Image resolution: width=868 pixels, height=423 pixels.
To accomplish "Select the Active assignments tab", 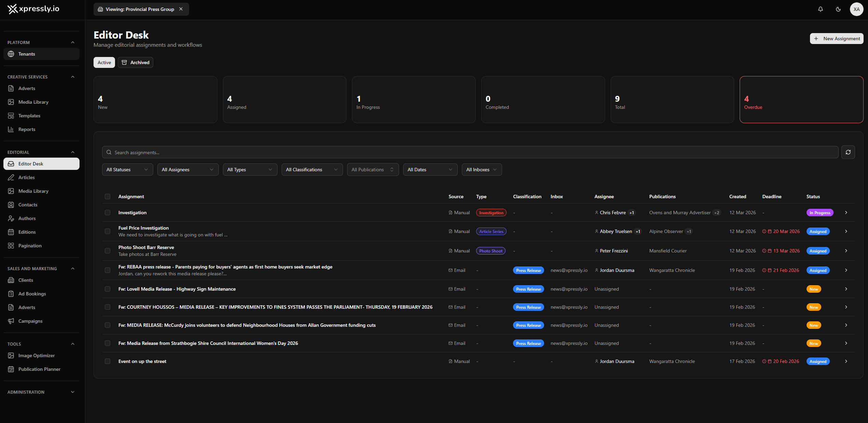I will [104, 62].
